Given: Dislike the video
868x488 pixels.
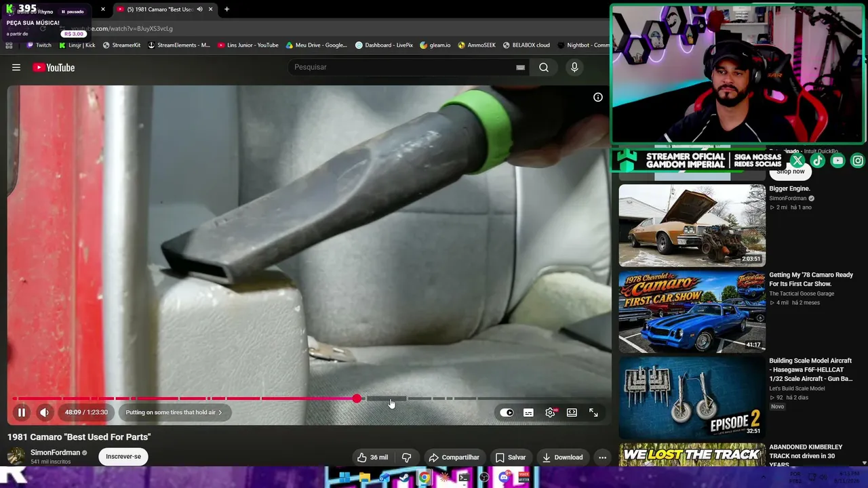Looking at the screenshot, I should pyautogui.click(x=407, y=457).
